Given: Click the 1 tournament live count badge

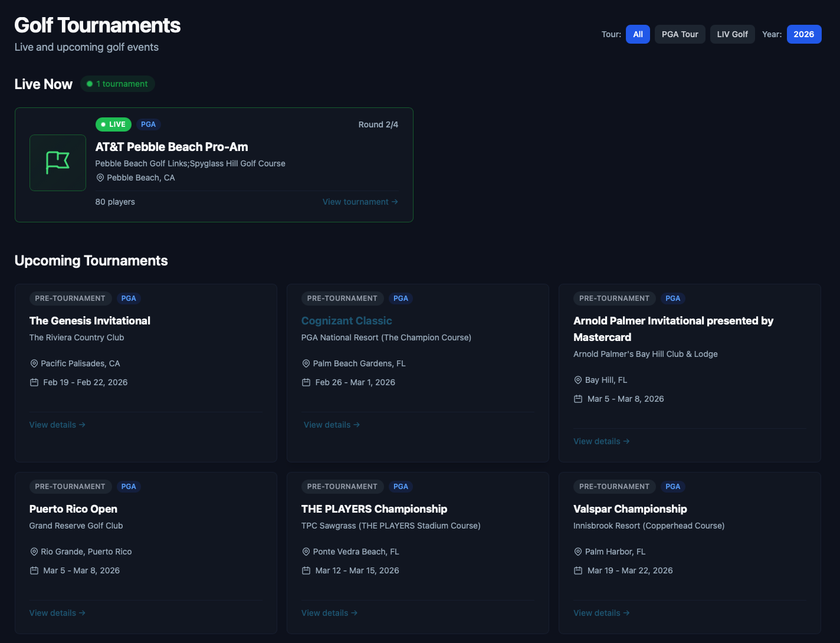Looking at the screenshot, I should [x=117, y=84].
